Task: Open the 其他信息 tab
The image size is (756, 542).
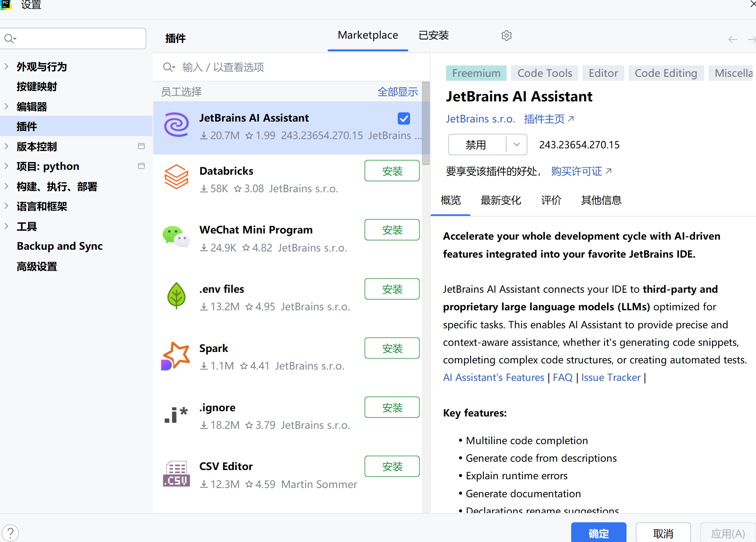Action: click(x=601, y=200)
